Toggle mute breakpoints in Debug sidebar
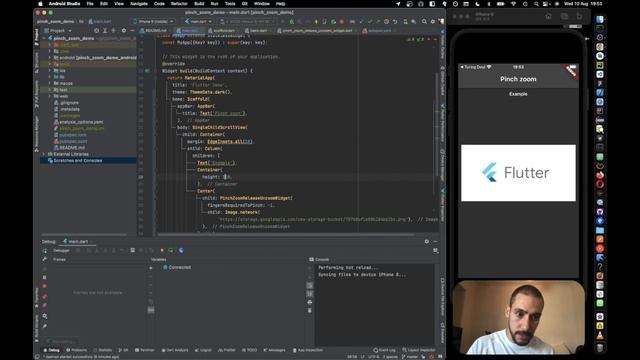 [44, 305]
